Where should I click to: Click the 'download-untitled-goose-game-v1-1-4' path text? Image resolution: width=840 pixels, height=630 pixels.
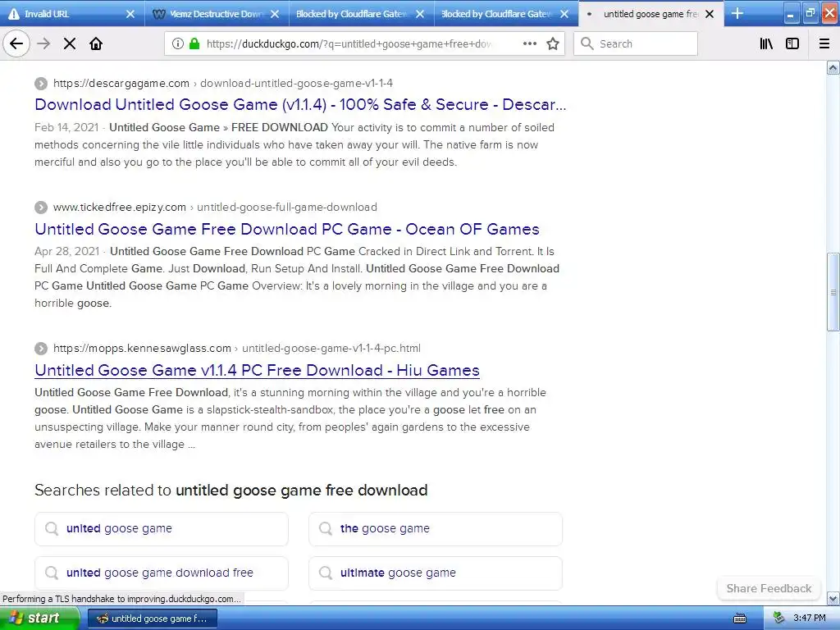tap(296, 84)
